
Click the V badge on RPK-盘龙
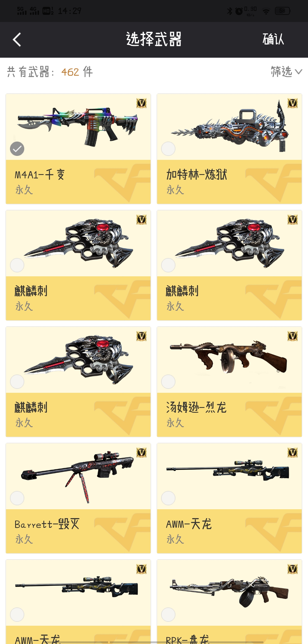(x=293, y=569)
